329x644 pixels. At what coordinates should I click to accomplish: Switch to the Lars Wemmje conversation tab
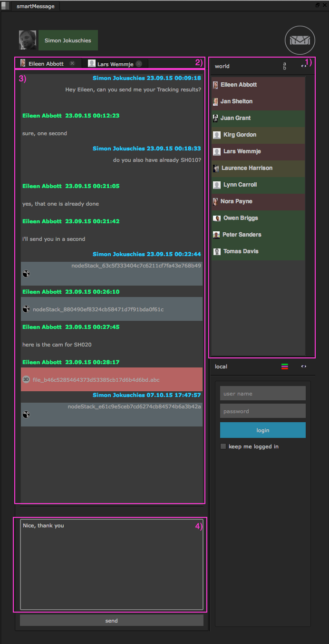coord(115,63)
